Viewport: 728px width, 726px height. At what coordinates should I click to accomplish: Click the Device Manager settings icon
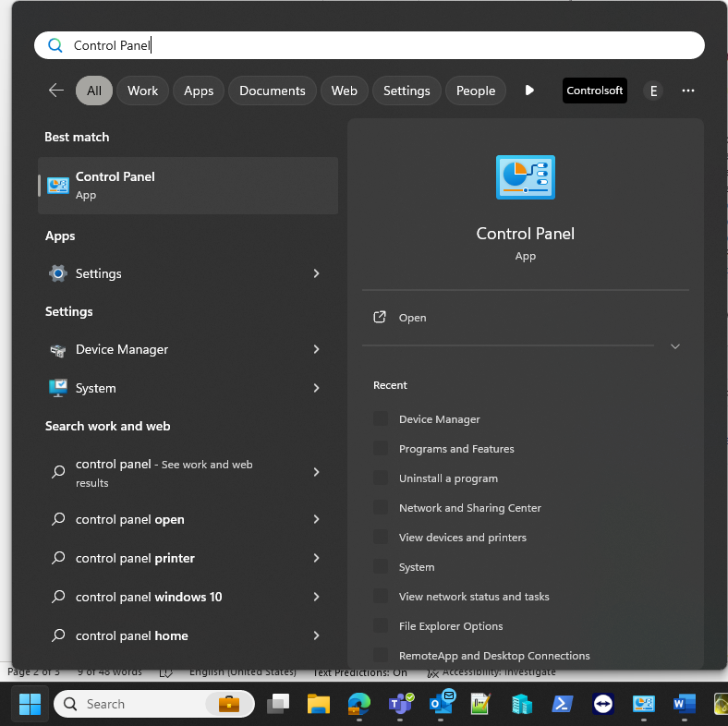coord(58,350)
